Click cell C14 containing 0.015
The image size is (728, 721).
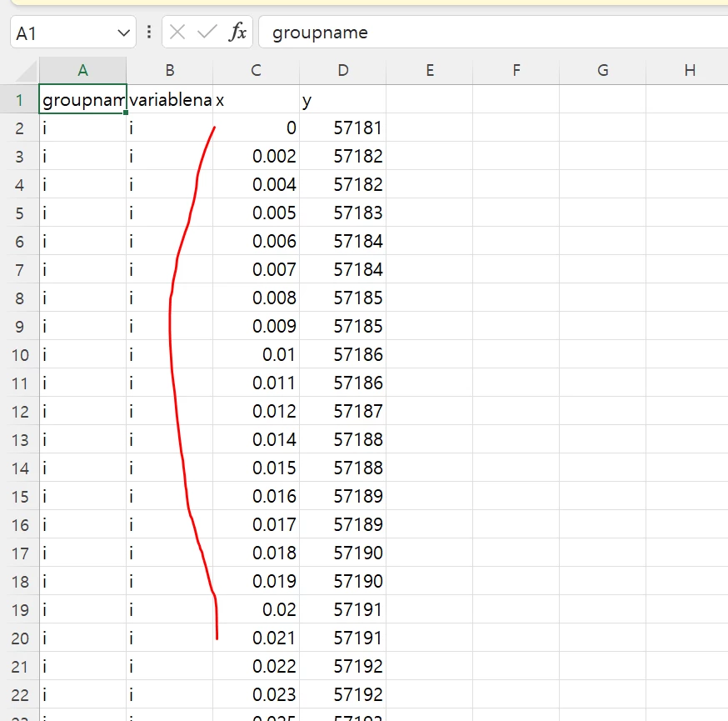click(x=256, y=468)
